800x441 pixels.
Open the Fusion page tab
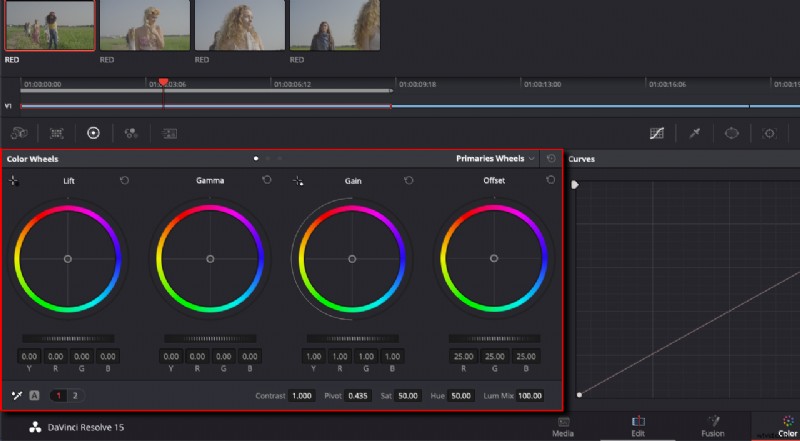713,427
